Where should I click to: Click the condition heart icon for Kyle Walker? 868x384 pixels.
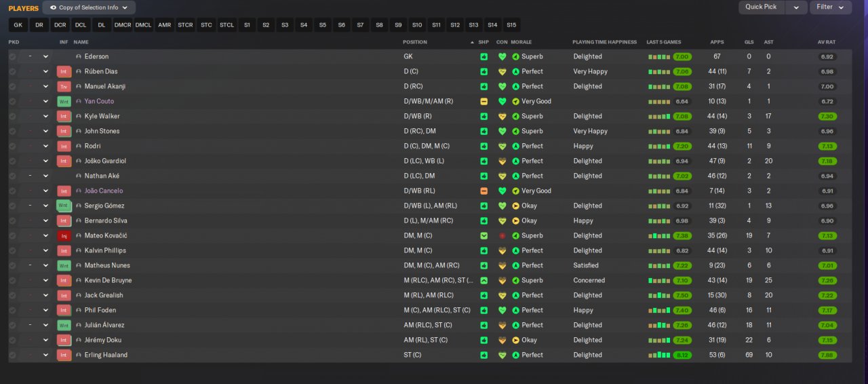[502, 116]
